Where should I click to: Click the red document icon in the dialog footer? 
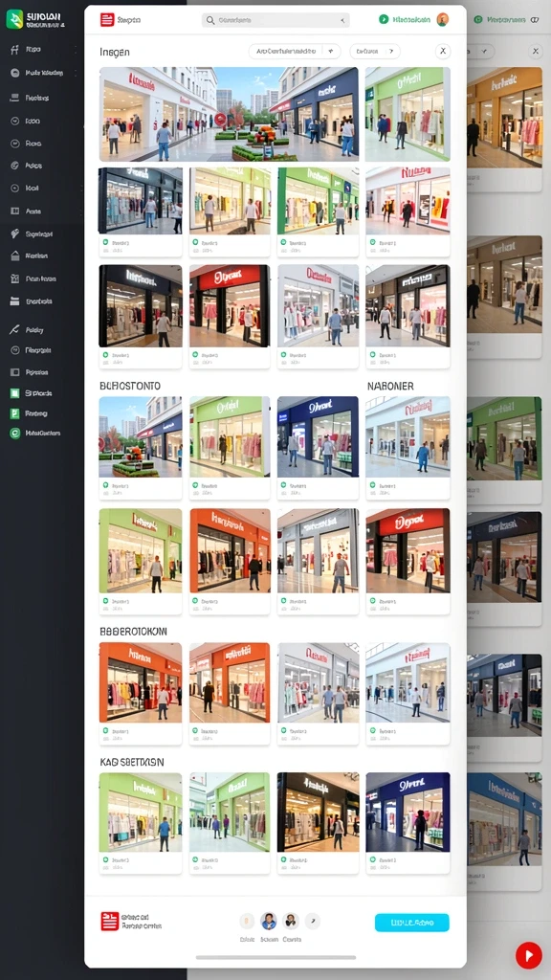109,921
